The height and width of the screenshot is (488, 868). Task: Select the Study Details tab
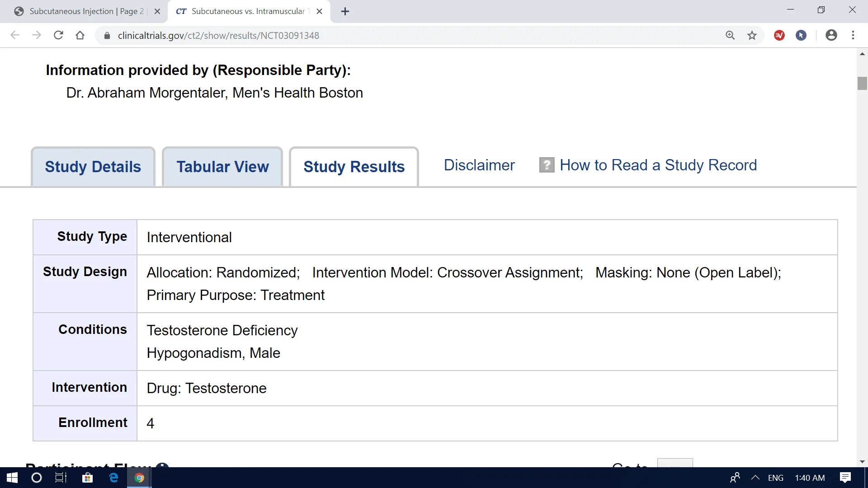93,167
